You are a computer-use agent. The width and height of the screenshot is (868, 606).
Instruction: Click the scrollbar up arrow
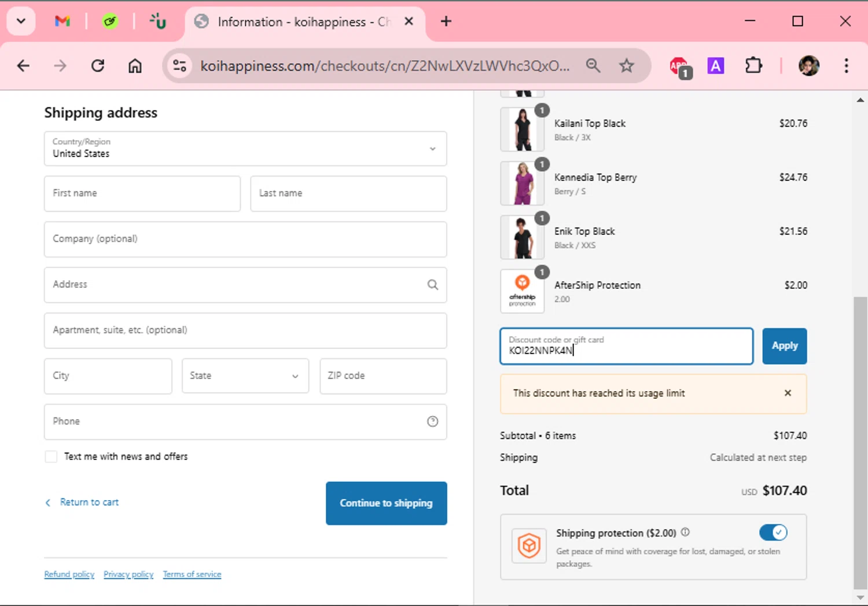(860, 100)
